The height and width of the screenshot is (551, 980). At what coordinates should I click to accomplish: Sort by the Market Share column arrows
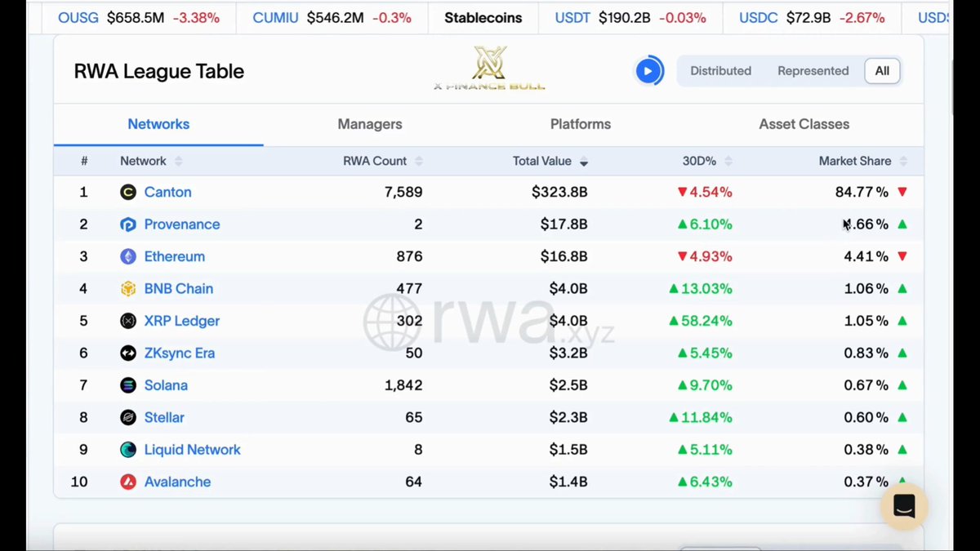click(x=903, y=162)
